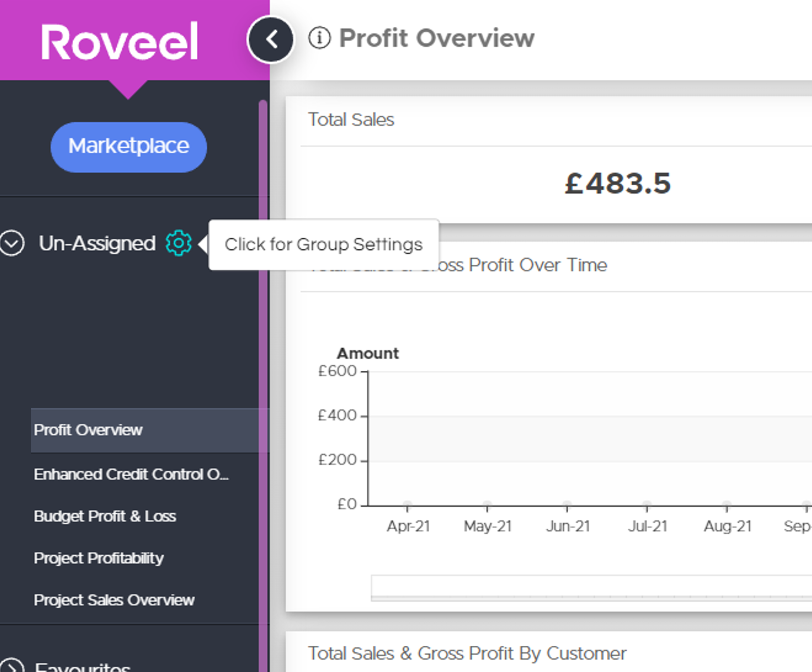The image size is (812, 672).
Task: Click the Jun-21 data point on chart
Action: click(x=567, y=504)
